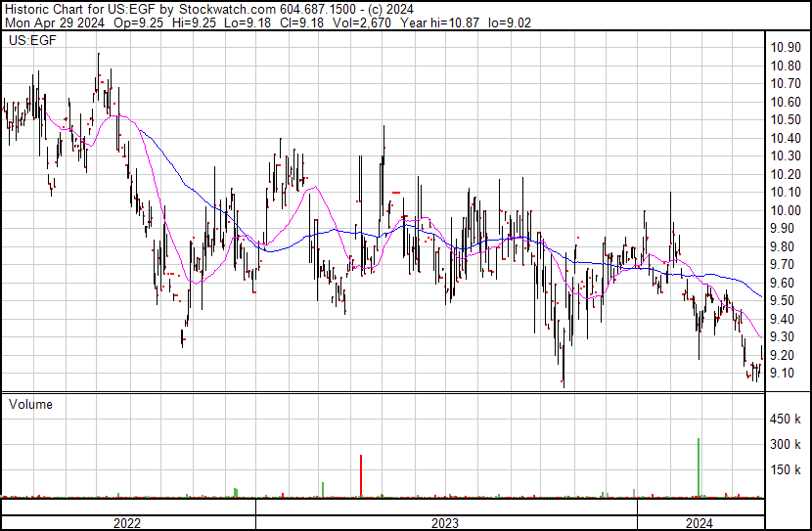Click the 450 k volume axis label
The image size is (812, 531).
click(787, 420)
